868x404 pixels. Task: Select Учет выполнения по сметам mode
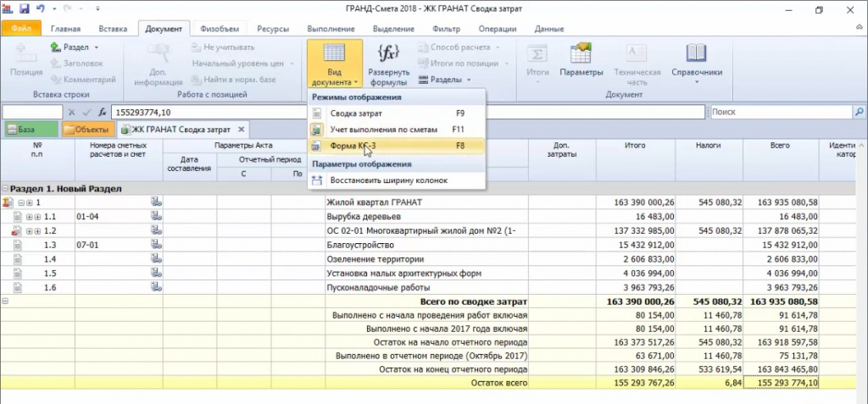click(397, 130)
